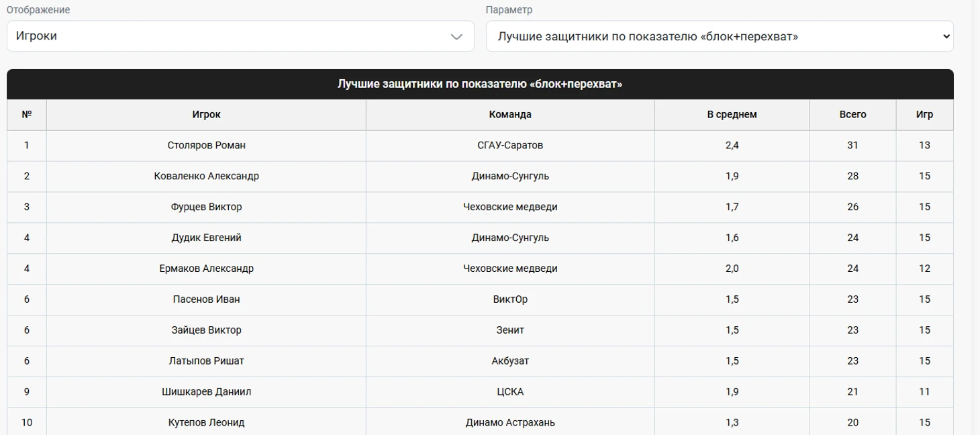Click average value 1,6 for Дудик

pyautogui.click(x=732, y=238)
